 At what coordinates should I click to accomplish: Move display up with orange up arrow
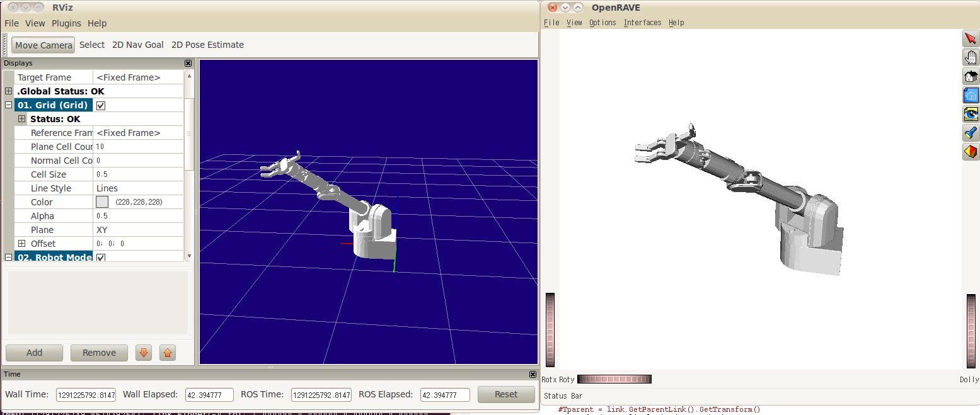[167, 353]
